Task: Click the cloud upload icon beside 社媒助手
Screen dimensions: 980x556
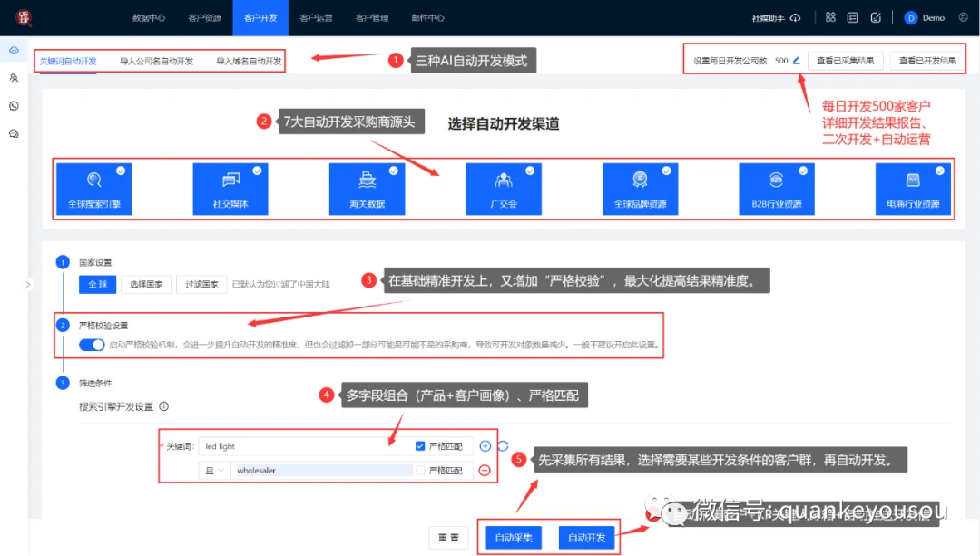Action: [796, 17]
